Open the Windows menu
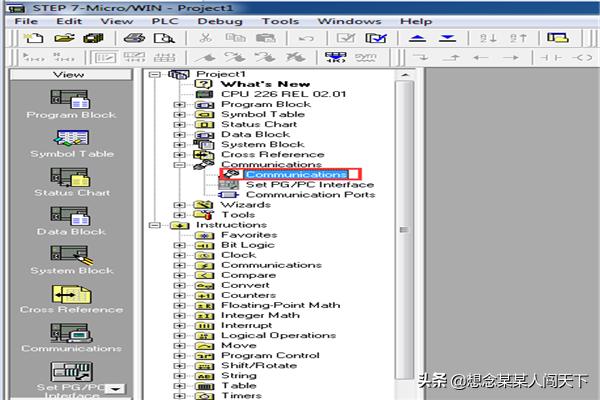This screenshot has width=600, height=400. 349,21
